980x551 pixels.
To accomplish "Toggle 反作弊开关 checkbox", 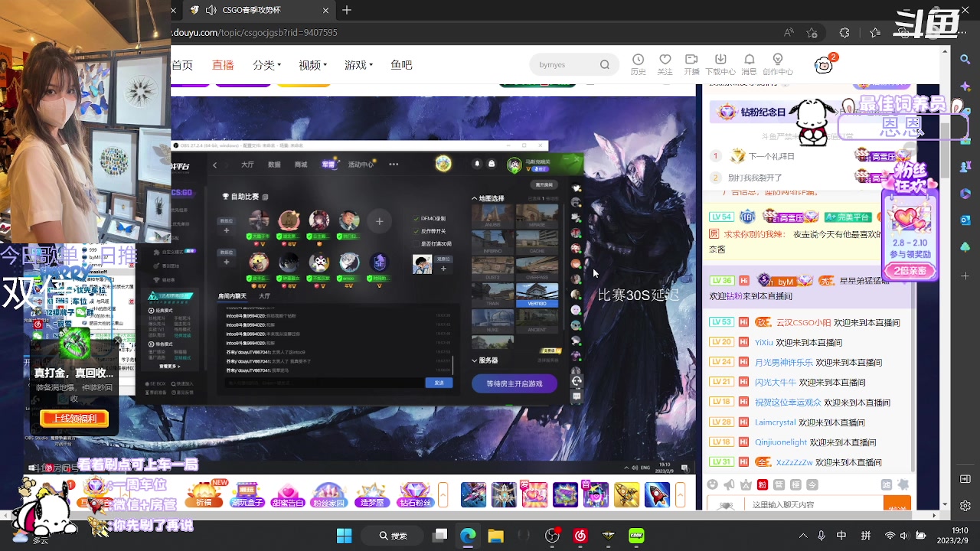I will click(x=416, y=231).
